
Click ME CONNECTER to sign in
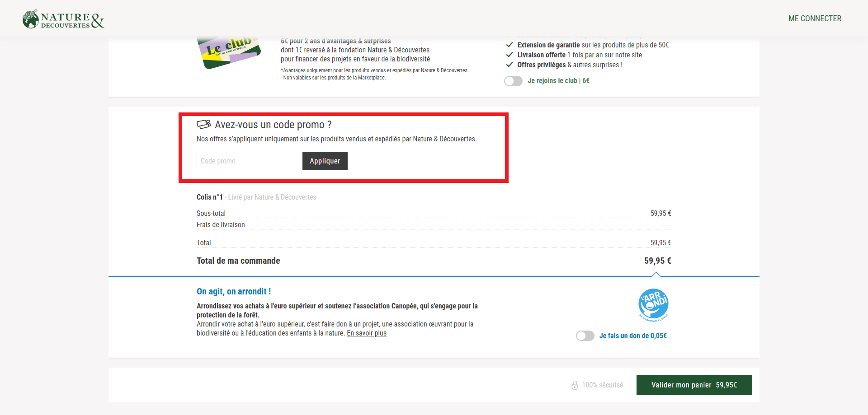815,19
